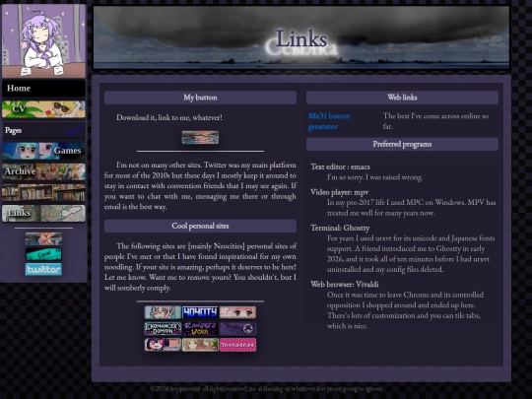Click 'Terminal: Ghostty' entry
This screenshot has width=532, height=399.
(340, 228)
